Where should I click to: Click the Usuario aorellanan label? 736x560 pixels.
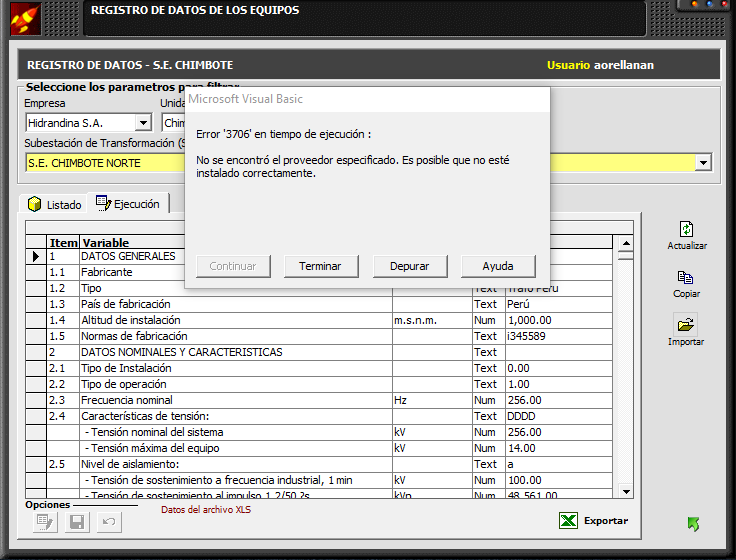pyautogui.click(x=600, y=65)
